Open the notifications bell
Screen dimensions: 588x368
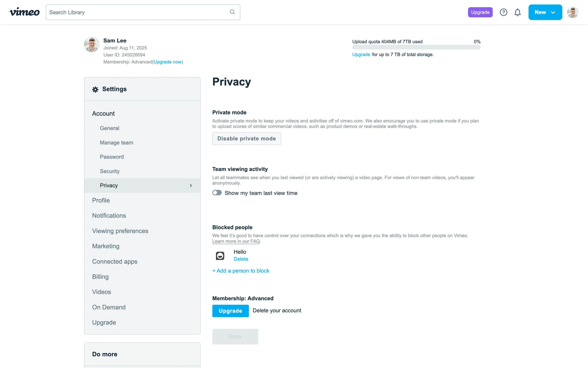coord(518,12)
